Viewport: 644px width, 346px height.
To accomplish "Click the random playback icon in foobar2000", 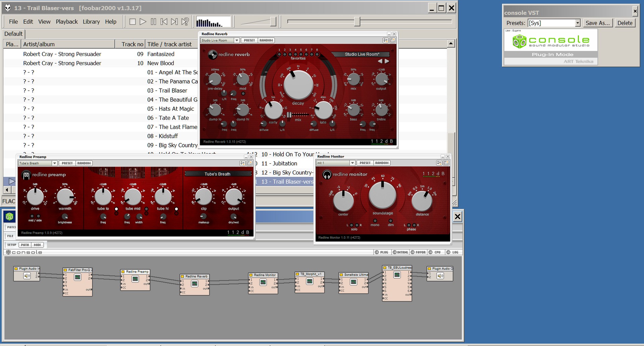I will [185, 22].
